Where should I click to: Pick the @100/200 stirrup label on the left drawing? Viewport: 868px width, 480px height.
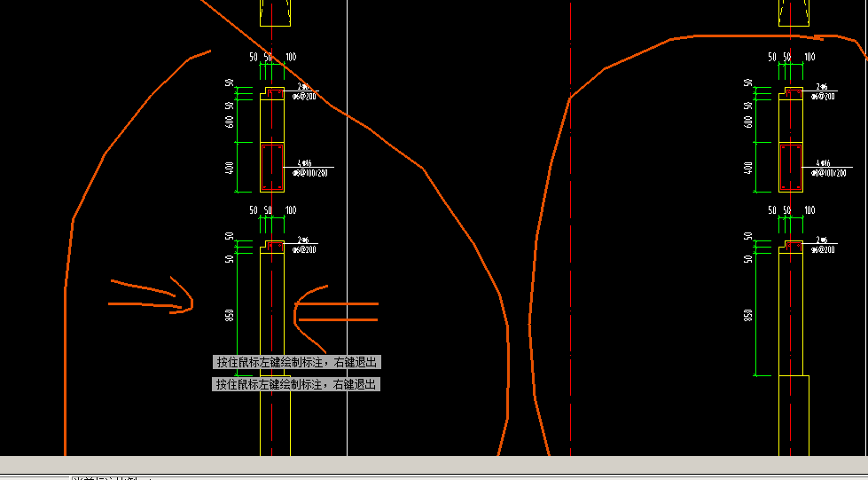point(310,173)
